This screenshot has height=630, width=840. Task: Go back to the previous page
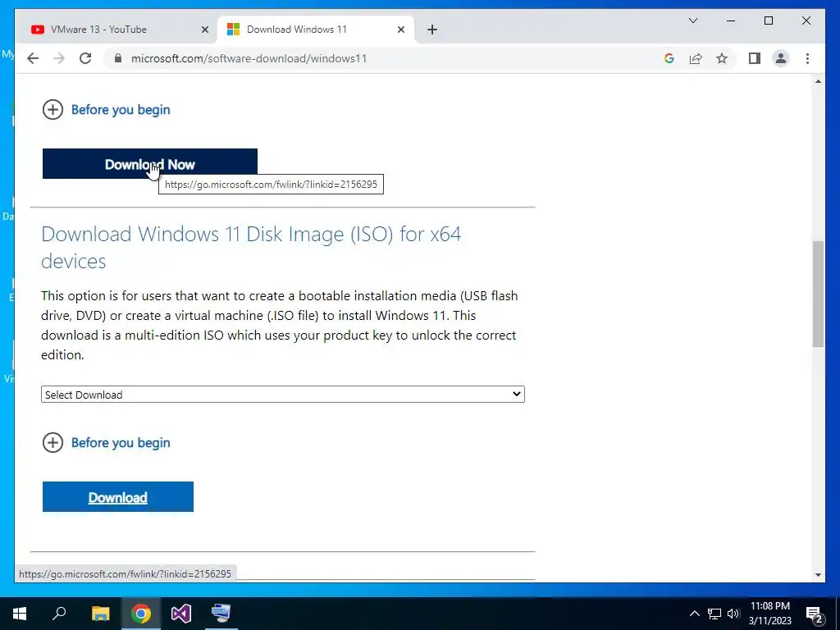tap(33, 58)
